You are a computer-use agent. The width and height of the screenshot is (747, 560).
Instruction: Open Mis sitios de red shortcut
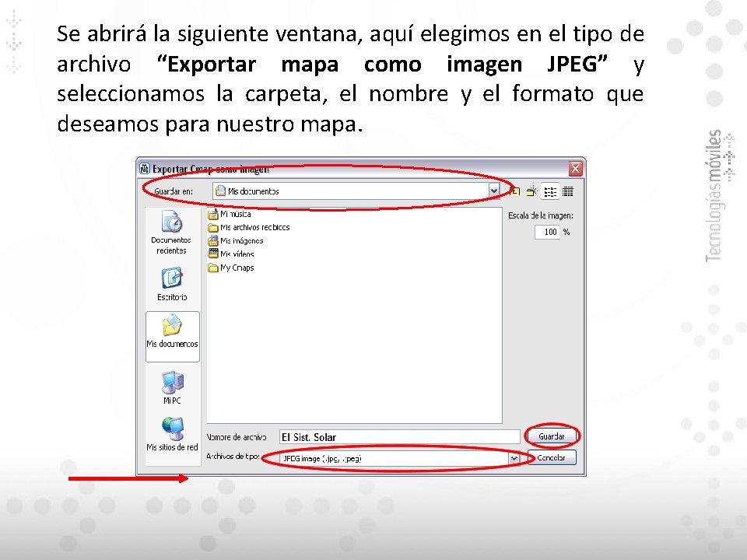coord(172,433)
